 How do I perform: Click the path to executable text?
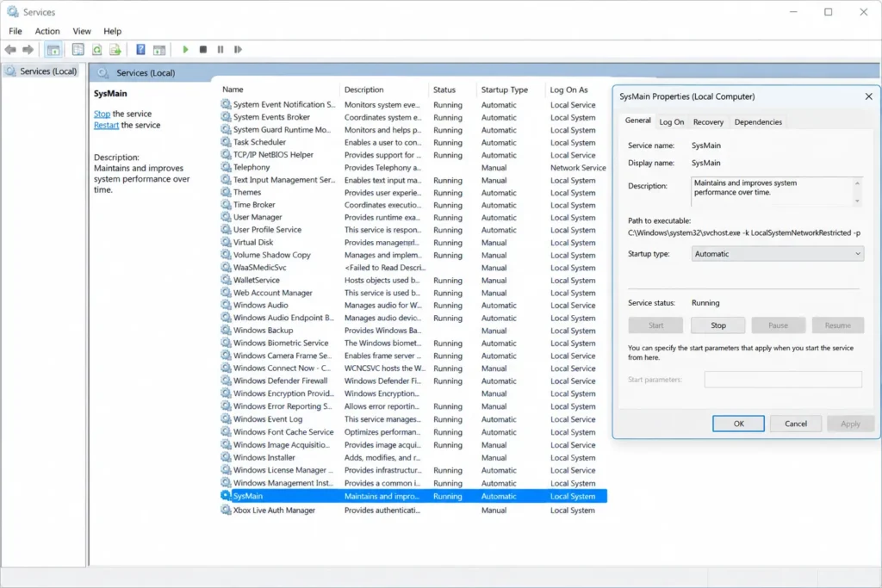click(744, 232)
